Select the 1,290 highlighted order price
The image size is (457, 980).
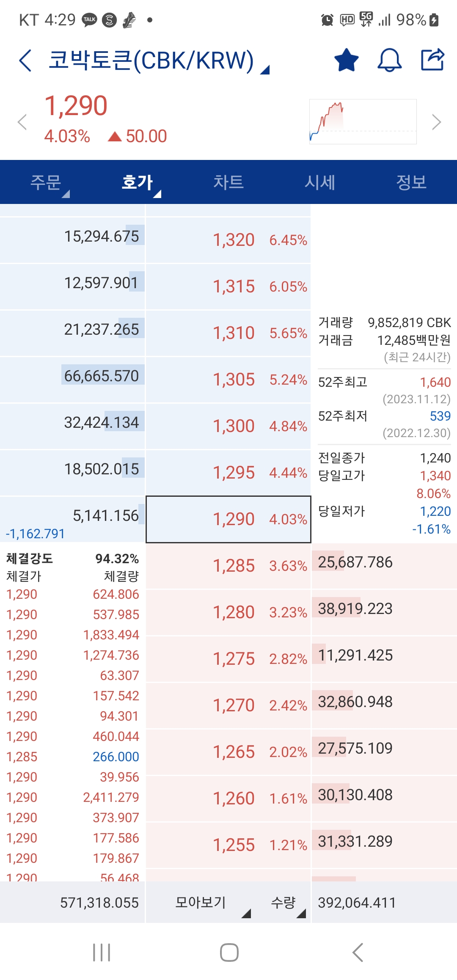(x=228, y=519)
